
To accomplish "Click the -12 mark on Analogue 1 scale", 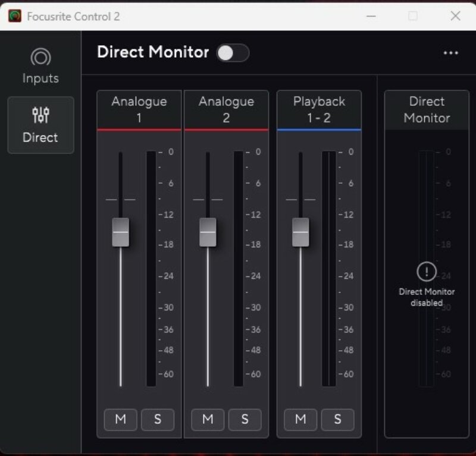I will [167, 215].
